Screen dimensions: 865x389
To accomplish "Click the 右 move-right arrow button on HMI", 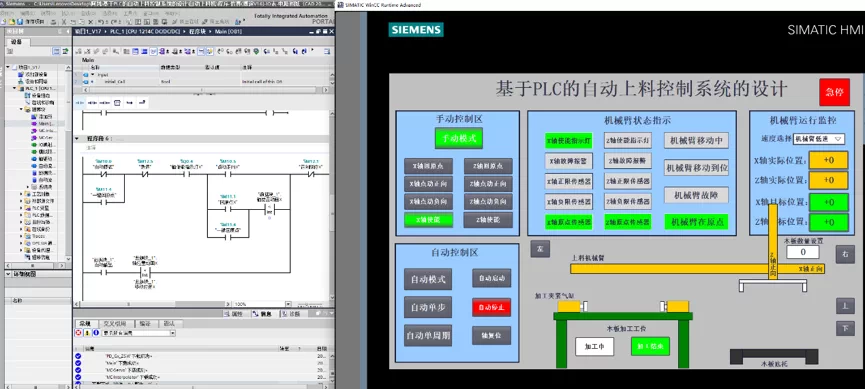I will [x=845, y=254].
